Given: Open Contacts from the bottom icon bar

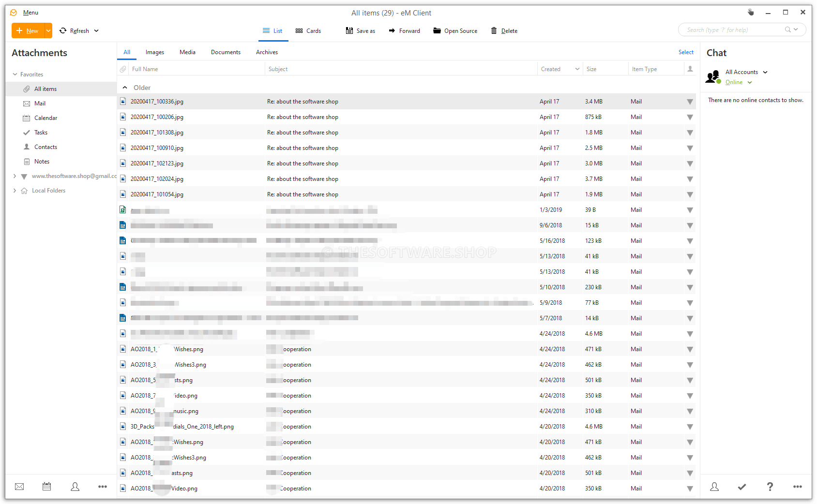Looking at the screenshot, I should point(75,487).
